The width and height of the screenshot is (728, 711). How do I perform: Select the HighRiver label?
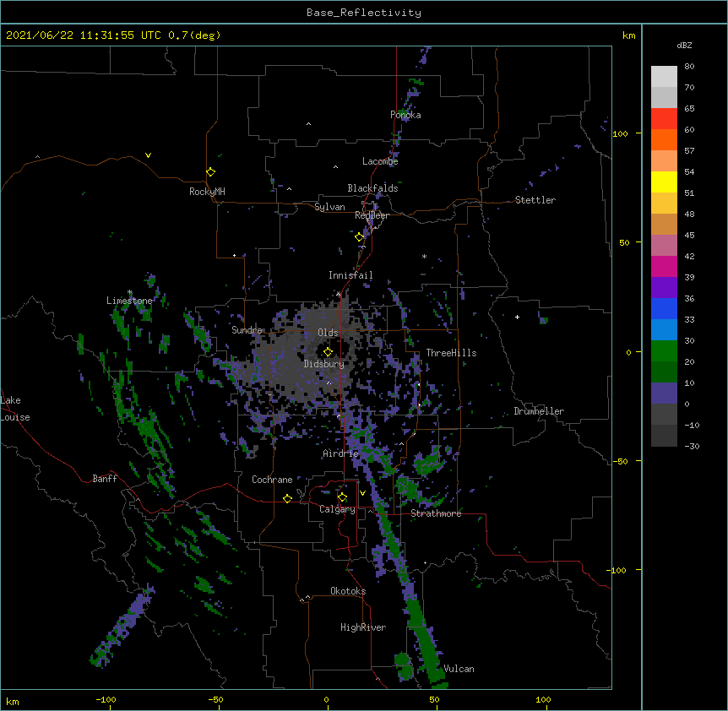pos(363,627)
